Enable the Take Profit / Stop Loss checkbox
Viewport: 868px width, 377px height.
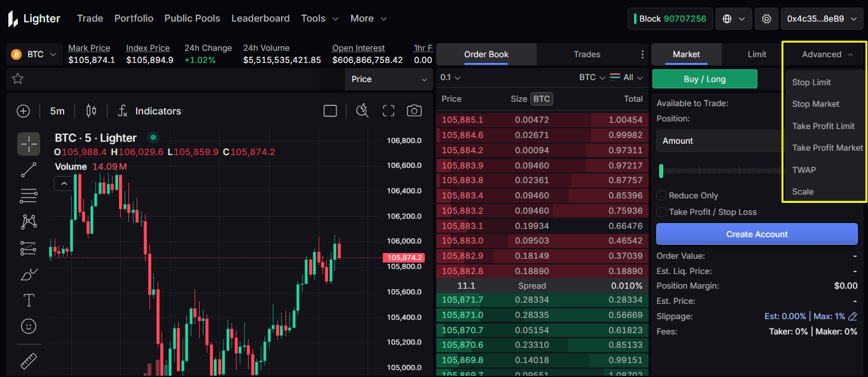click(662, 212)
